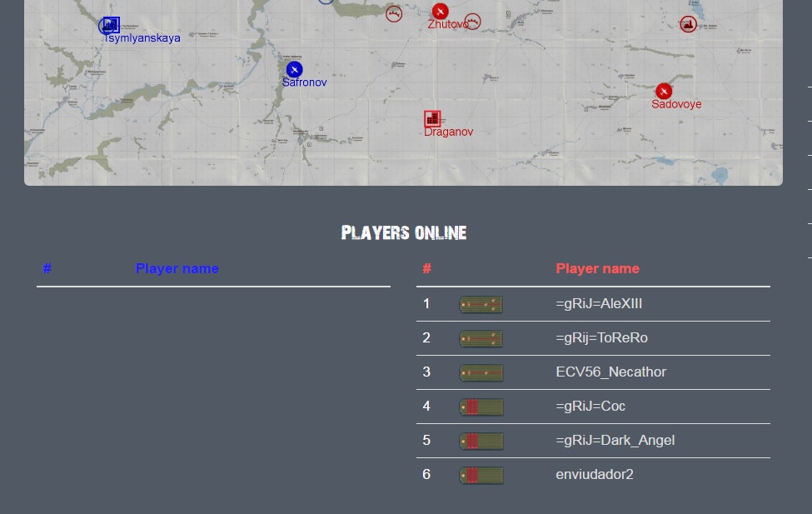Click rank insignia of =gRiJ=Dark_Angel
The image size is (812, 514).
click(x=481, y=442)
